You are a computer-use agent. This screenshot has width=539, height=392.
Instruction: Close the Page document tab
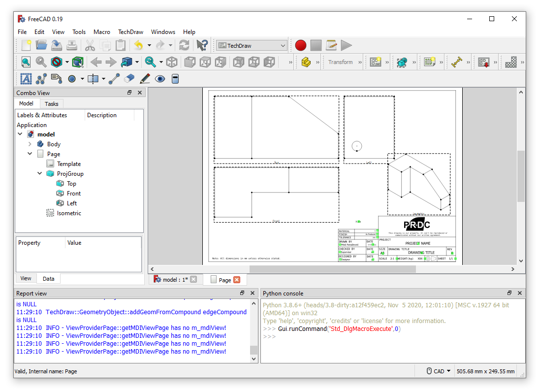click(x=237, y=280)
